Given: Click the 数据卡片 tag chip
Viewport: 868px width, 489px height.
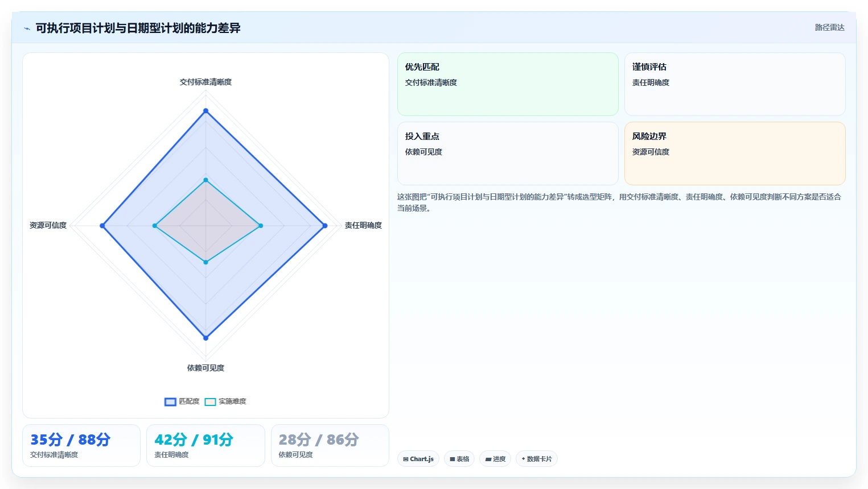Looking at the screenshot, I should 536,459.
